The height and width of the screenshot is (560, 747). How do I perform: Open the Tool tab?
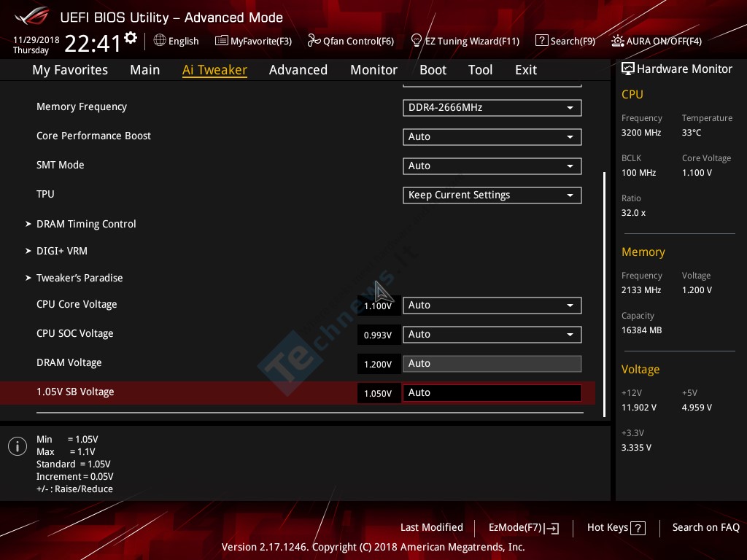pyautogui.click(x=480, y=70)
